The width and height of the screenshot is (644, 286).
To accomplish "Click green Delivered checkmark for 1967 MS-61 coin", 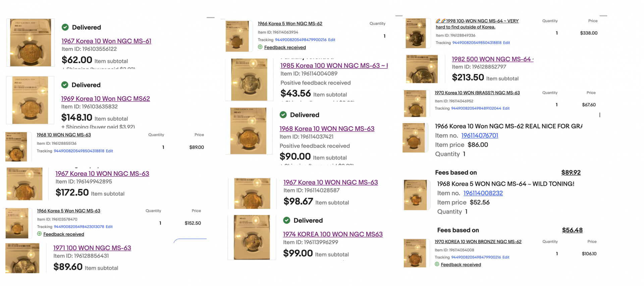I will [65, 27].
